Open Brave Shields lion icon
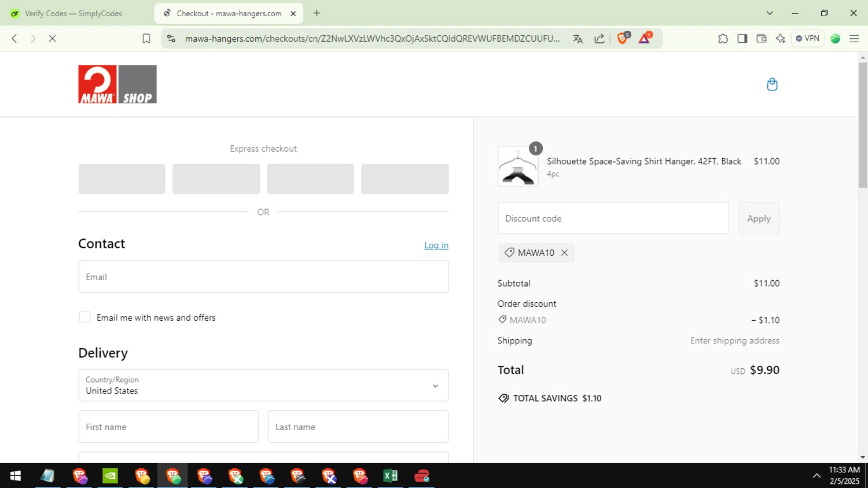This screenshot has width=868, height=488. click(623, 38)
